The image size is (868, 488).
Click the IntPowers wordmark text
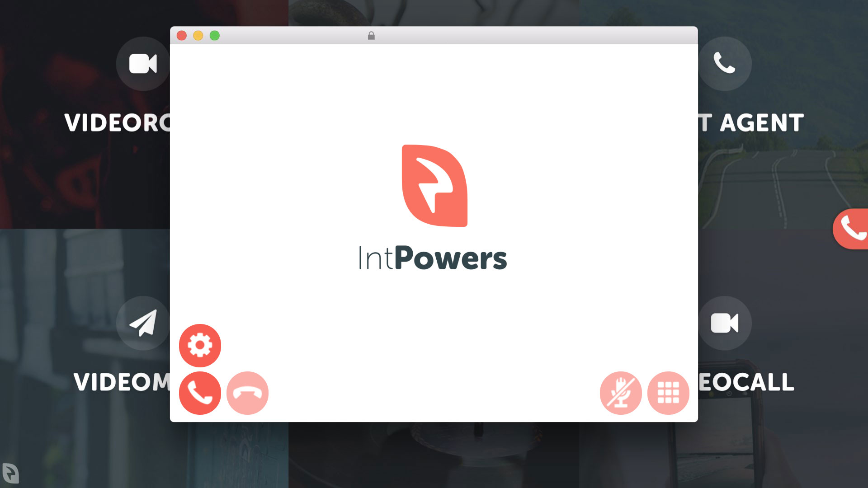pos(433,258)
